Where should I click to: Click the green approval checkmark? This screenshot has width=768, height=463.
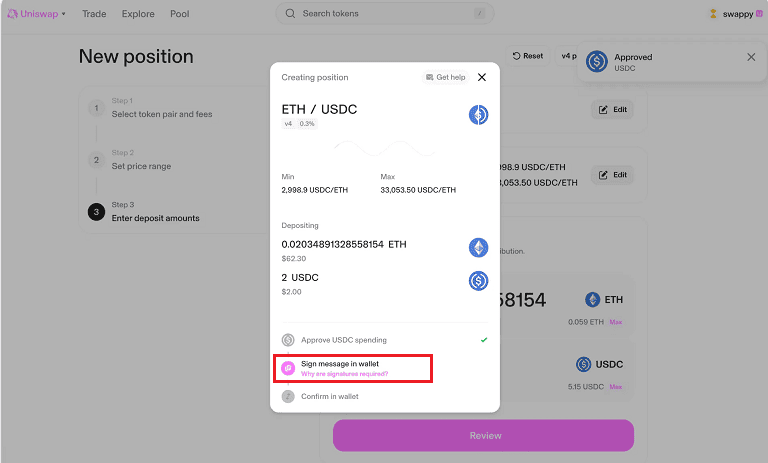pos(484,340)
